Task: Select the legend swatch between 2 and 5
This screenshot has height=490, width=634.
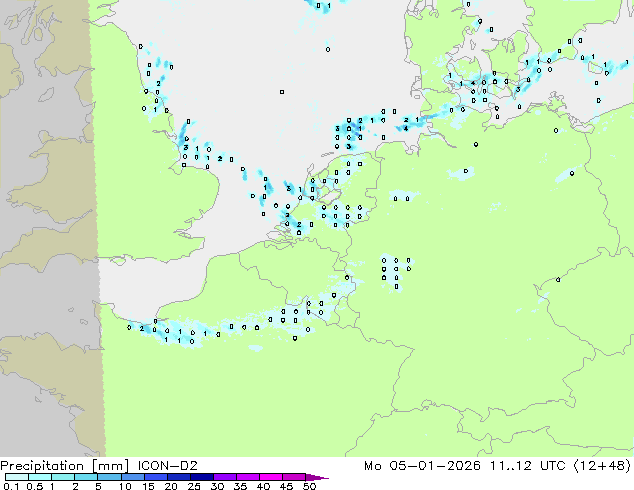Action: coord(86,477)
